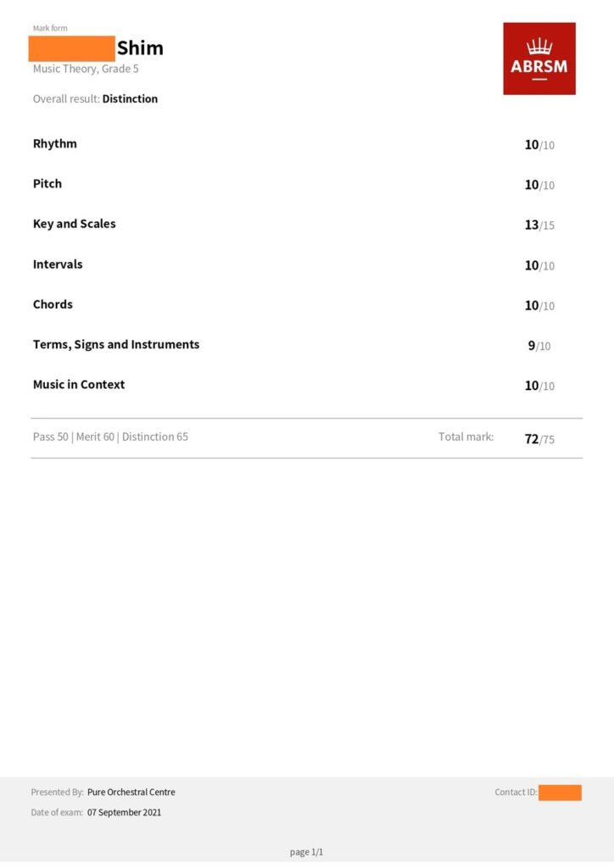Click the Chords section label
The width and height of the screenshot is (614, 868).
[x=53, y=304]
